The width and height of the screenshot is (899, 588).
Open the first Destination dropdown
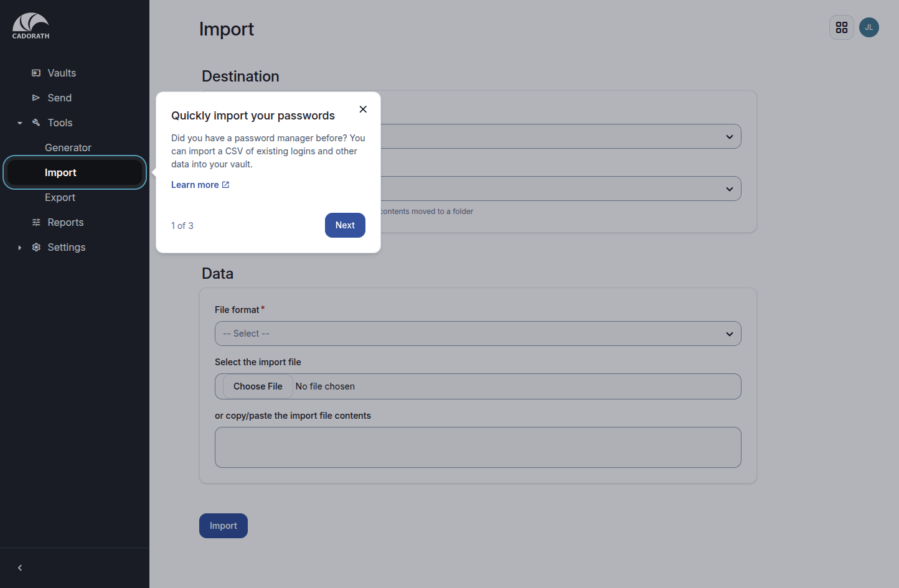coord(561,136)
